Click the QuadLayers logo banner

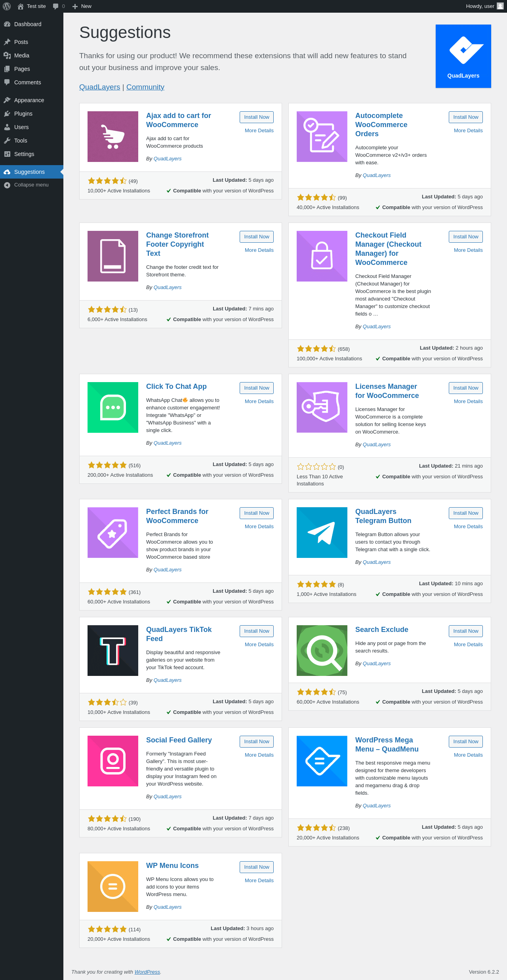click(463, 56)
